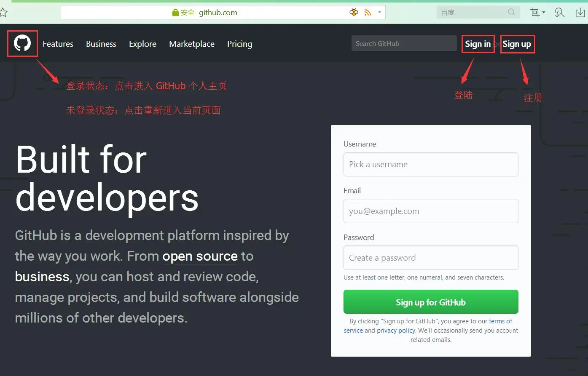
Task: Open the address bar dropdown arrow
Action: tap(379, 12)
